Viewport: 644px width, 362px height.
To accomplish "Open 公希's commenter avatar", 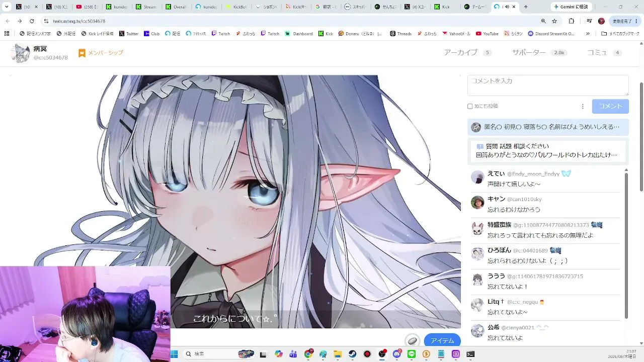I will [x=477, y=330].
